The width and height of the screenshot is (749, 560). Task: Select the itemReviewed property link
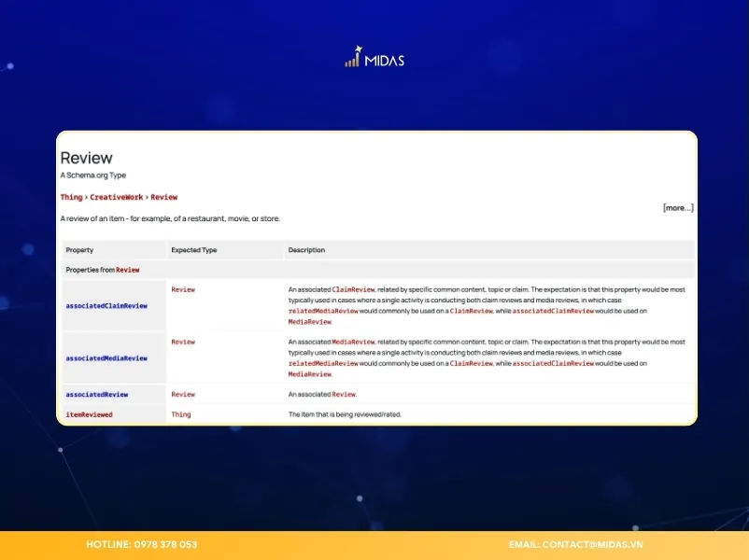point(89,413)
